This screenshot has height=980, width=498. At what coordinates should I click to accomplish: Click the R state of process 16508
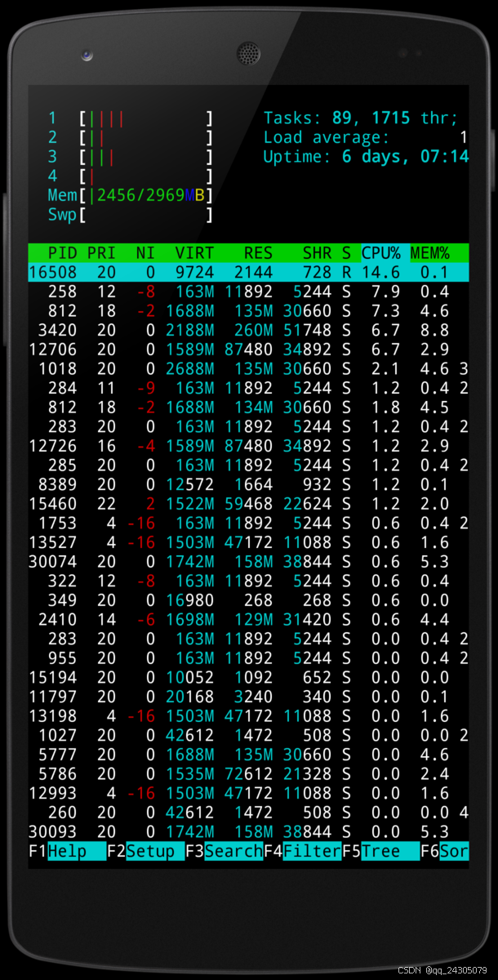(x=346, y=272)
